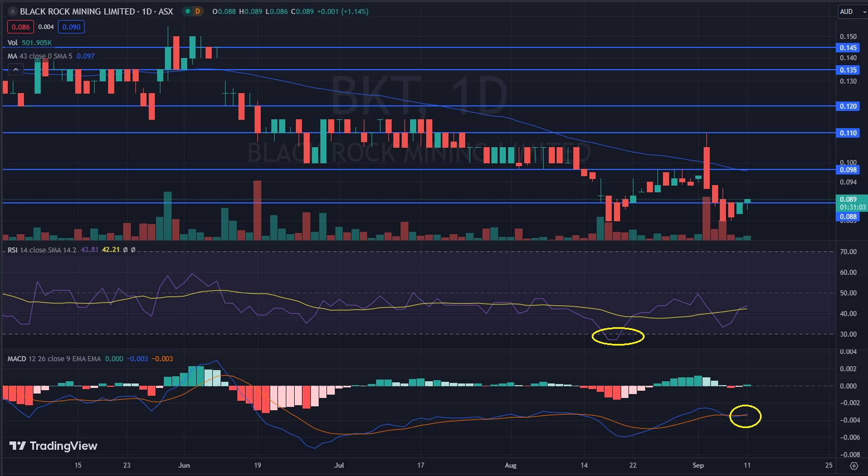
Task: Click the symbol logo circle 'A' icon
Action: pyautogui.click(x=12, y=11)
